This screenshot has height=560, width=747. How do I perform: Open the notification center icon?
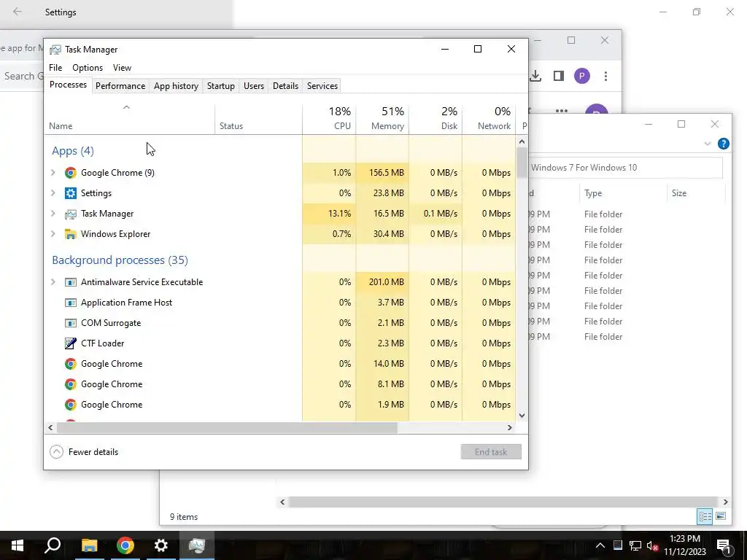(x=723, y=545)
